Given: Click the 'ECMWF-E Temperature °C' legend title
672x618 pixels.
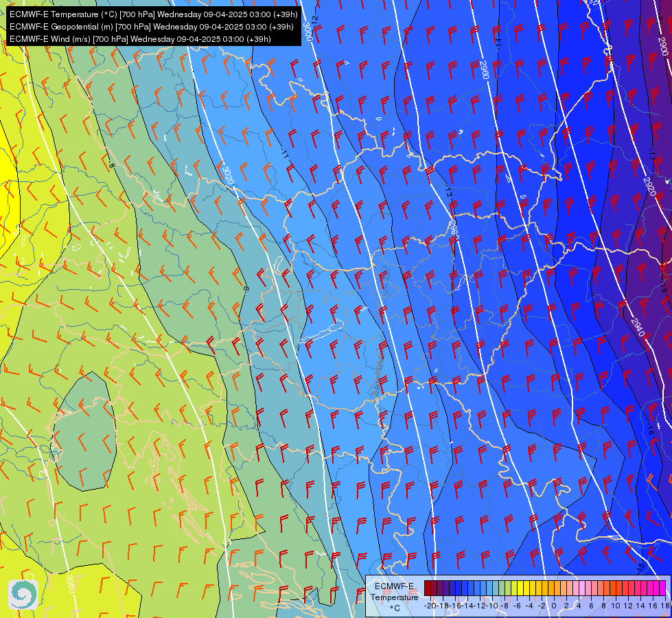Looking at the screenshot, I should [394, 597].
